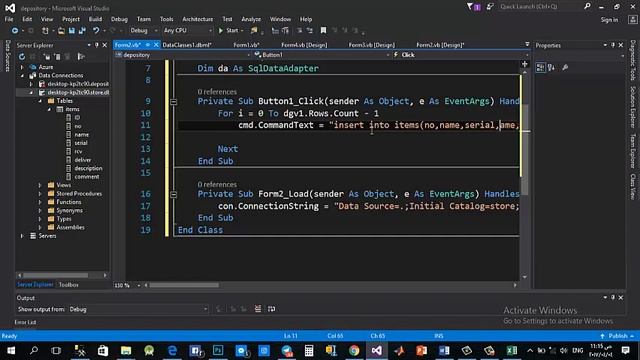The image size is (640, 360).
Task: Toggle word wrap in the Output panel
Action: [x=271, y=309]
